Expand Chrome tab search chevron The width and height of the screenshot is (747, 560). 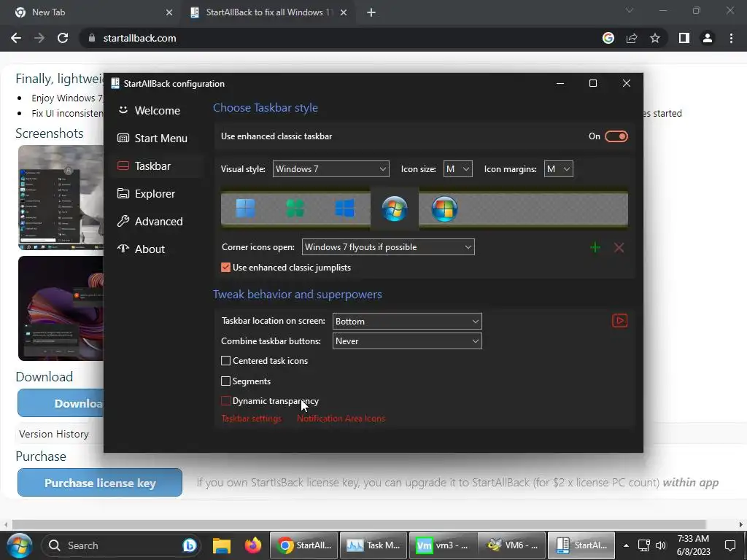pos(630,10)
